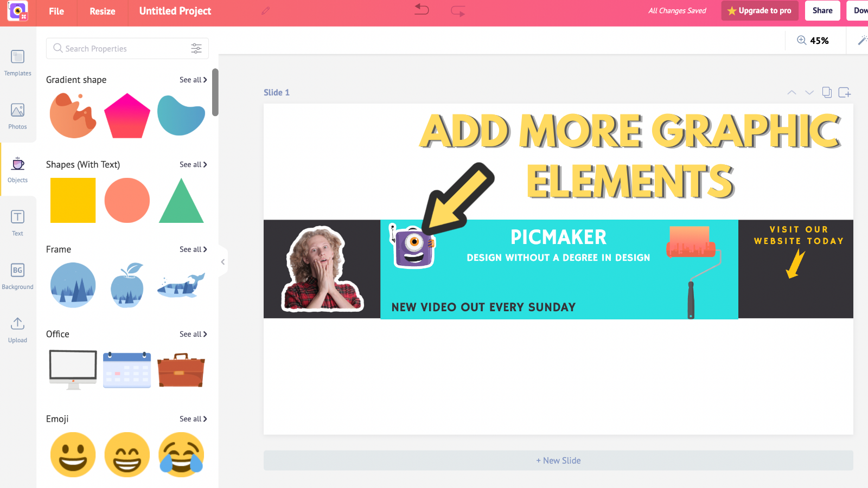Screen dimensions: 868x488
Task: See all Frame objects
Action: pyautogui.click(x=193, y=249)
